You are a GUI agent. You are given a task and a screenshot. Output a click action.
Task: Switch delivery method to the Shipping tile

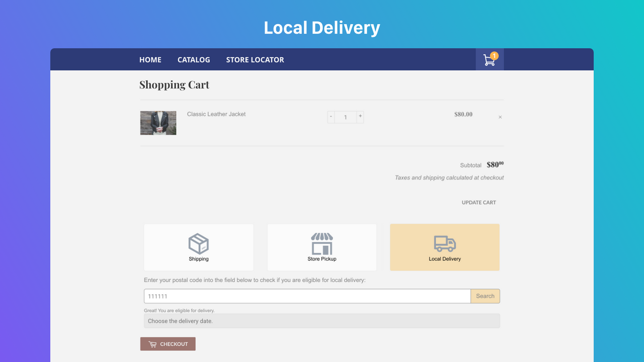[198, 247]
